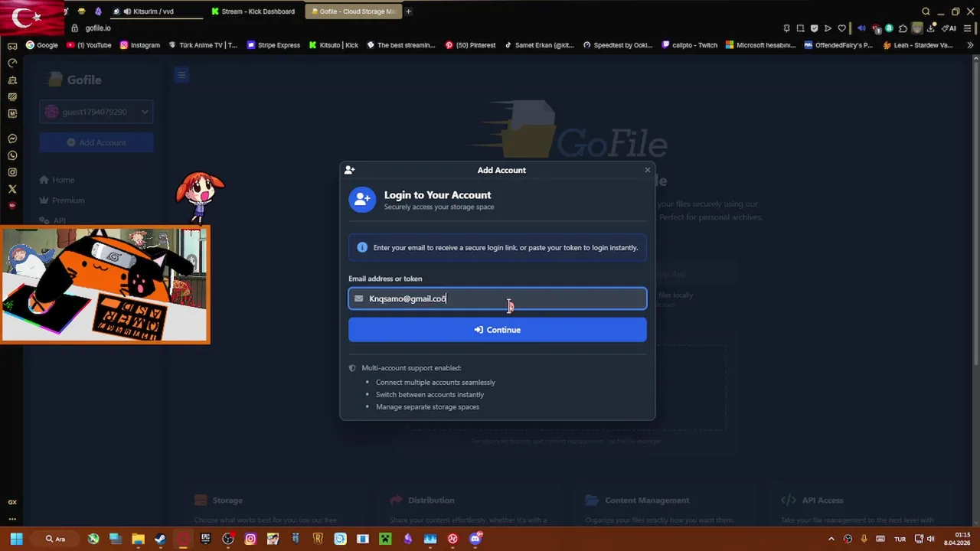This screenshot has height=551, width=980.
Task: Open the Microsoft hesabını bookmark
Action: tap(761, 45)
